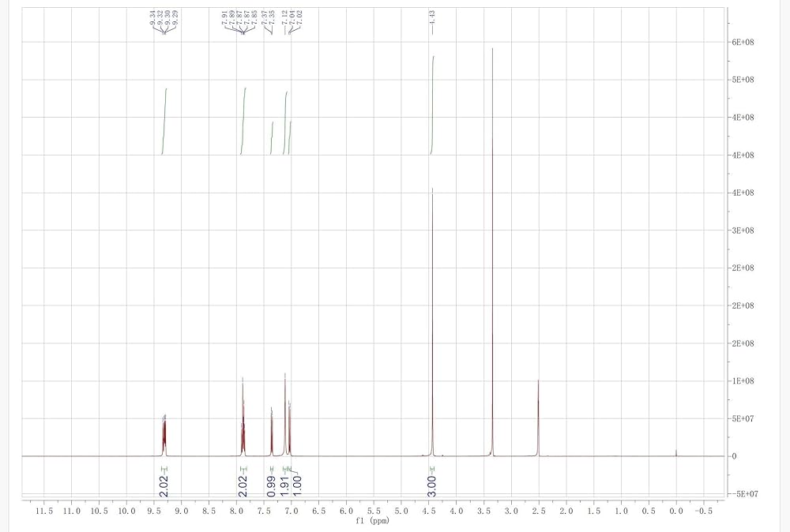Click the 10.0 tick label on ppm axis
The height and width of the screenshot is (532, 790).
click(x=126, y=511)
